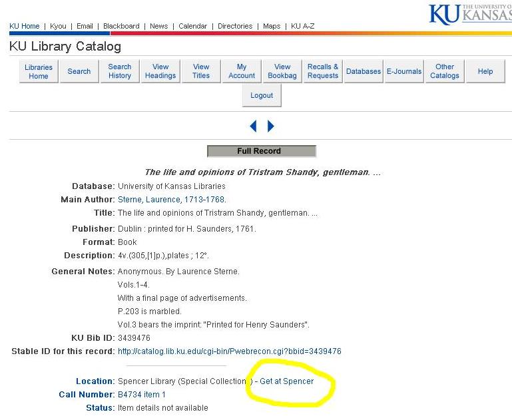This screenshot has height=420, width=512.
Task: Open the KU University of Kansas logo
Action: pos(470,15)
